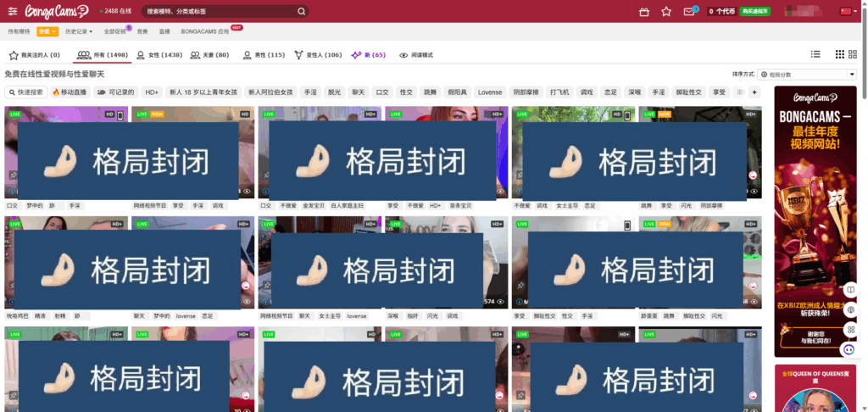
Task: Click the BongaCams logo
Action: [57, 11]
